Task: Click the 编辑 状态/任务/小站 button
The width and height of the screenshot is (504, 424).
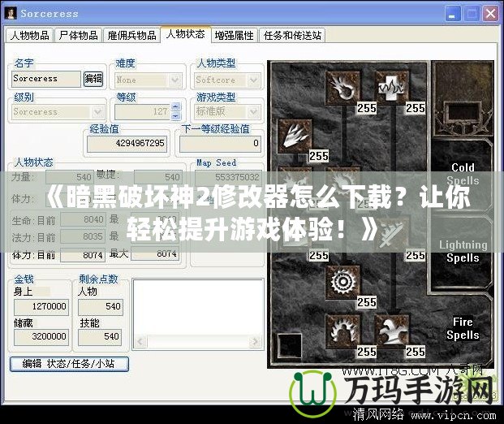Action: (70, 364)
